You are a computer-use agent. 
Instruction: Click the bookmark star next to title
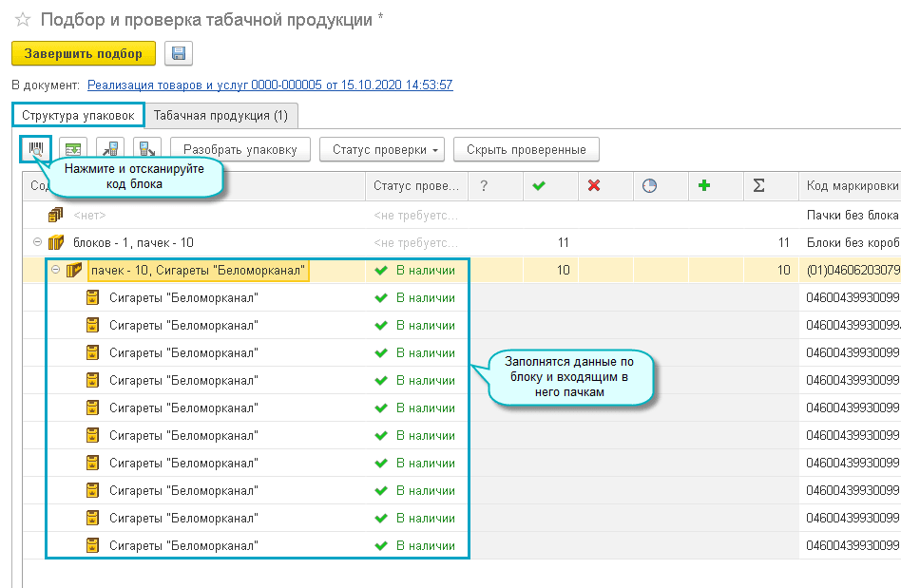(x=22, y=20)
